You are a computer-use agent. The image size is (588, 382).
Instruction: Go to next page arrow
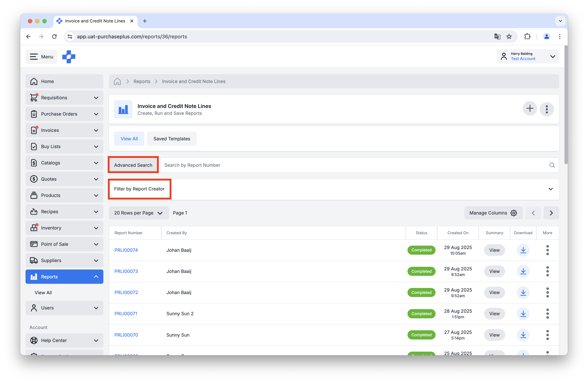[551, 213]
